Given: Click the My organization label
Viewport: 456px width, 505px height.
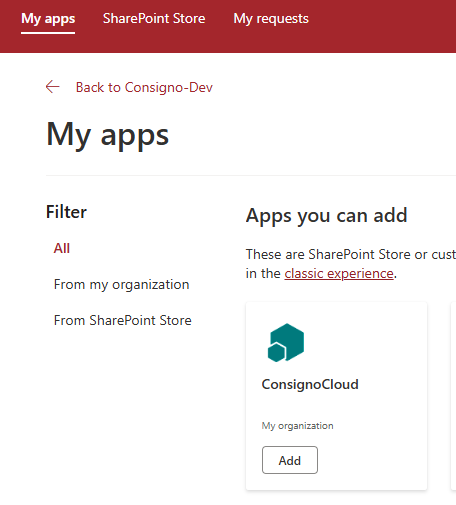Looking at the screenshot, I should pyautogui.click(x=297, y=426).
